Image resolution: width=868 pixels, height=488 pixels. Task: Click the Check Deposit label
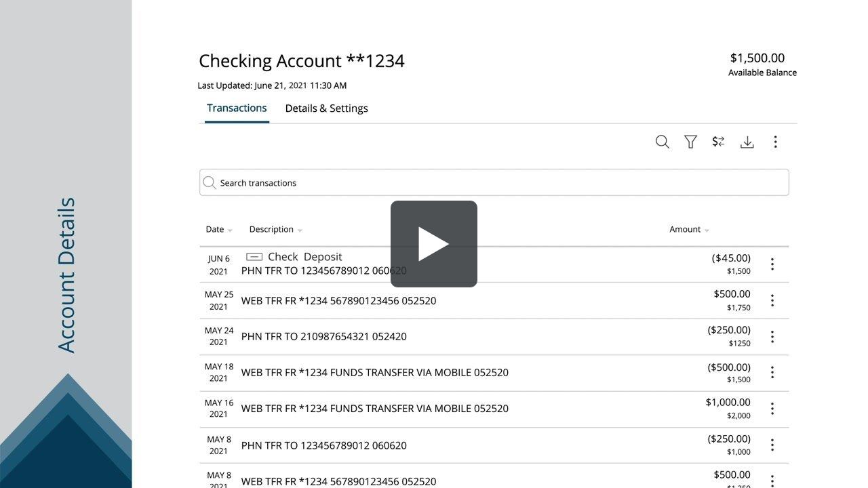pyautogui.click(x=304, y=257)
